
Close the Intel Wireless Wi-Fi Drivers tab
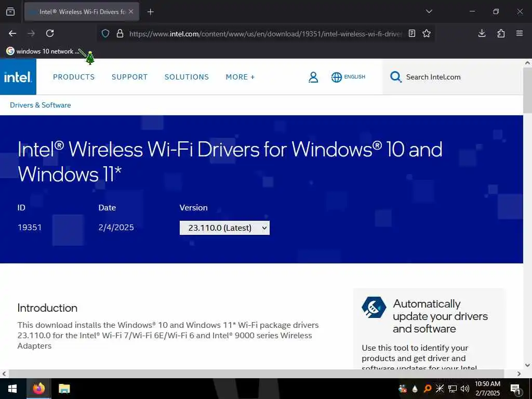(x=131, y=11)
